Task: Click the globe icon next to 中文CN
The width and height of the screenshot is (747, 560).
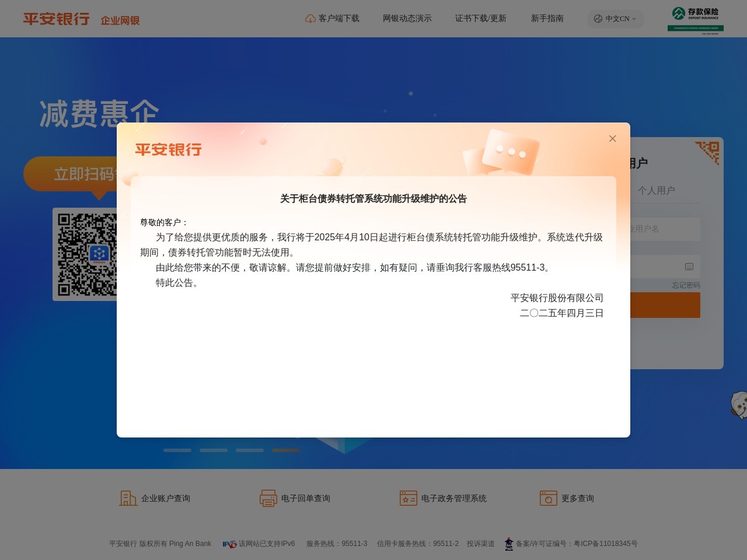Action: (598, 19)
